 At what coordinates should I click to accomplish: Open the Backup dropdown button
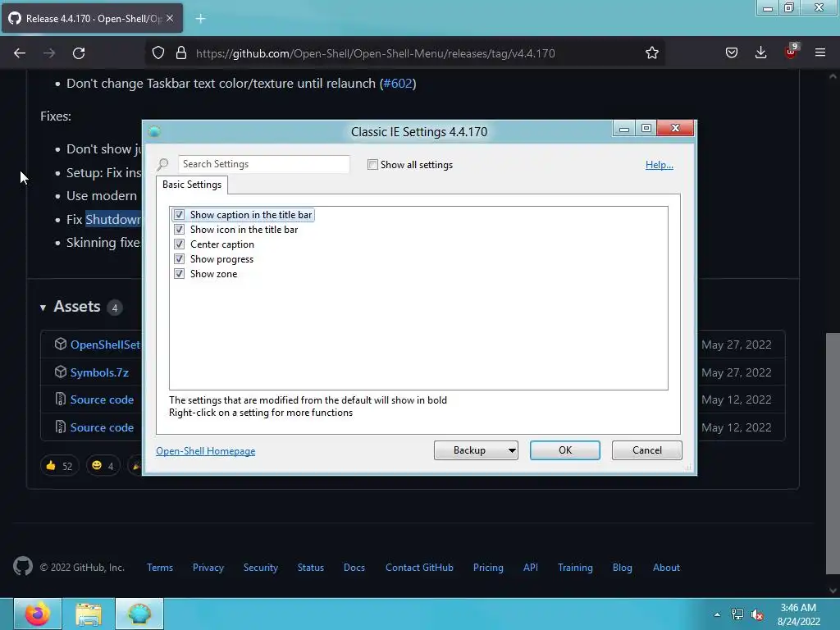(476, 450)
